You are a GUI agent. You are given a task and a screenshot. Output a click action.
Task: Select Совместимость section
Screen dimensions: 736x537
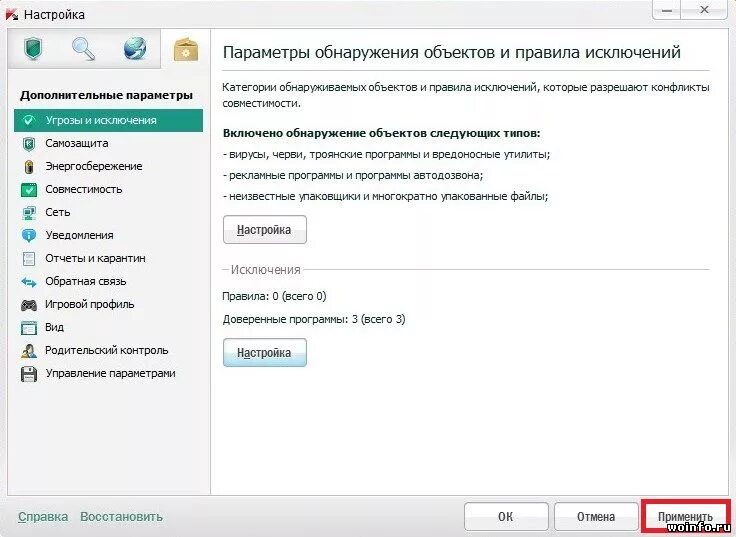point(108,189)
